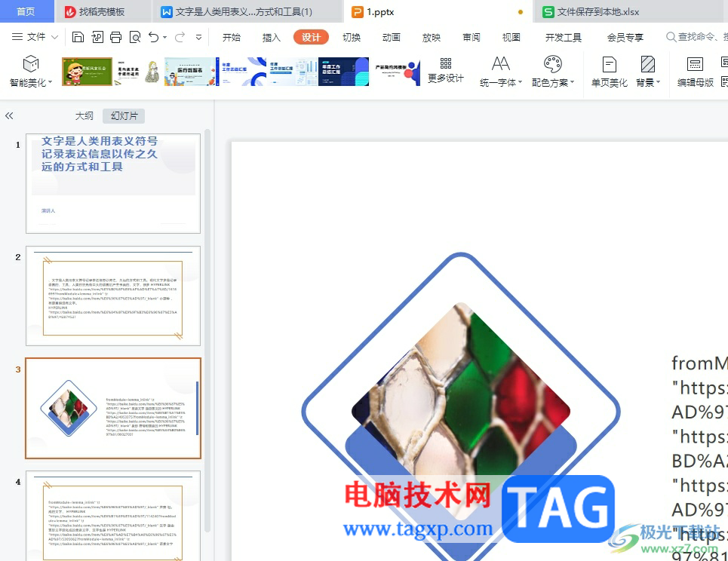Screen dimensions: 728x561
Task: Expand the 统一字体 dropdown arrow
Action: (x=520, y=83)
